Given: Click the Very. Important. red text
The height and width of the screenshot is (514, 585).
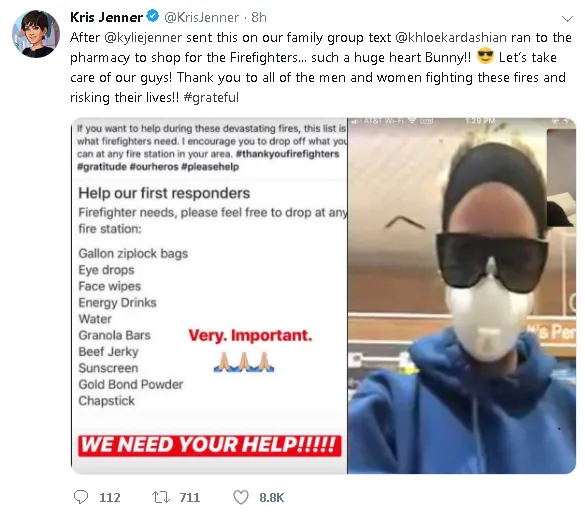Looking at the screenshot, I should tap(250, 335).
